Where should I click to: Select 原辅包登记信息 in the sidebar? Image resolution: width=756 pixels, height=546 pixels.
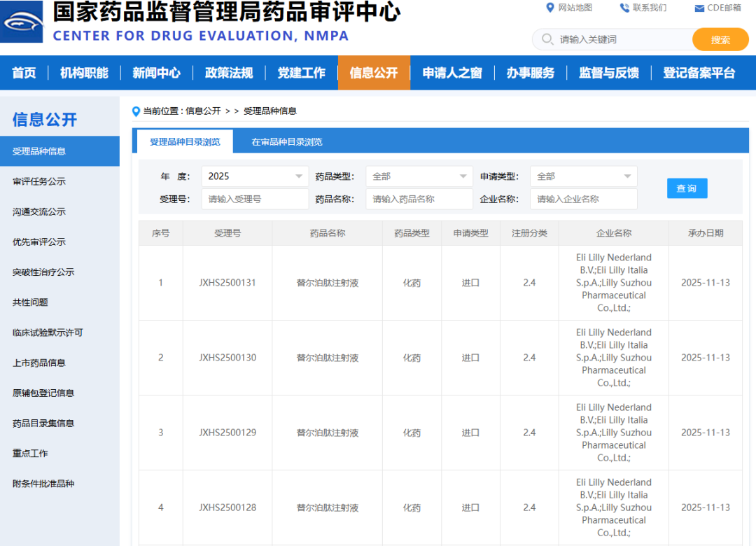[x=43, y=393]
